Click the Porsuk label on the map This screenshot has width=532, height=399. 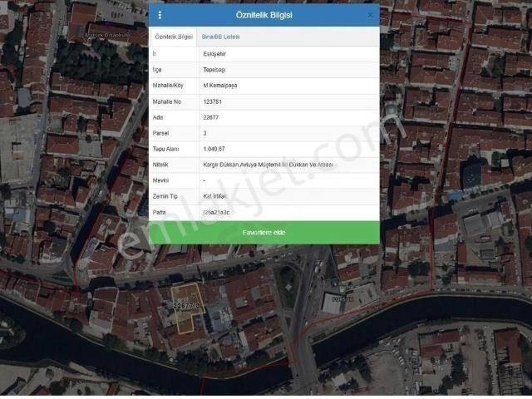coord(342,298)
